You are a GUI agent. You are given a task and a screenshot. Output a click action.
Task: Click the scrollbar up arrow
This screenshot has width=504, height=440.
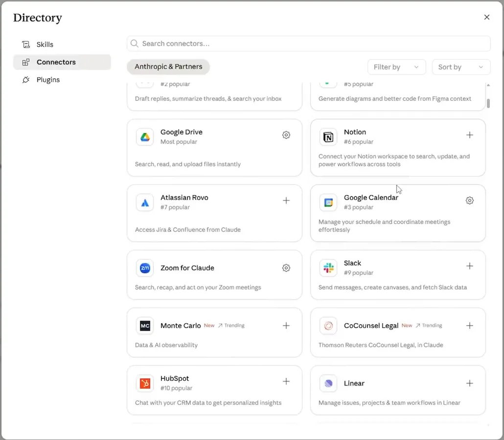(488, 85)
